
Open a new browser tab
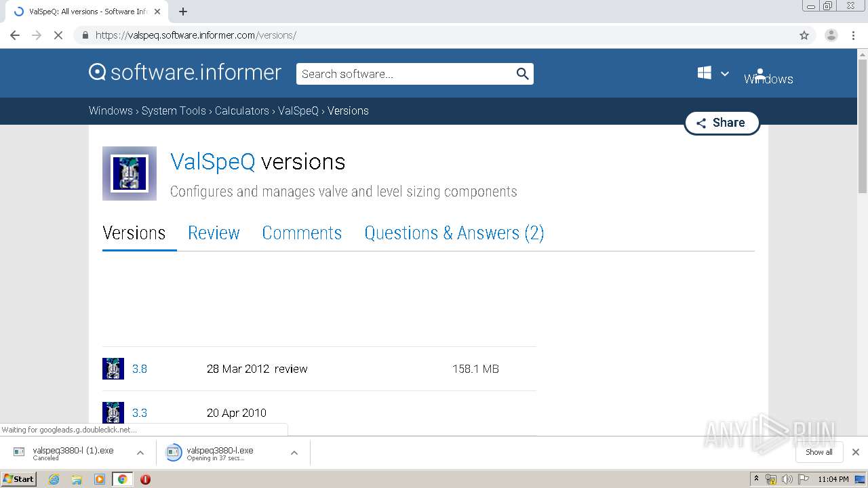183,12
